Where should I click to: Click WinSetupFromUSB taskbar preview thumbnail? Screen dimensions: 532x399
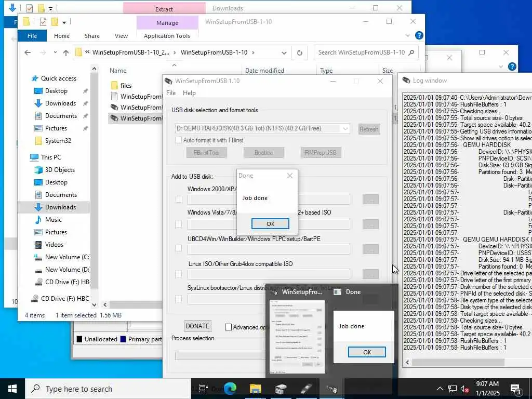coord(297,337)
